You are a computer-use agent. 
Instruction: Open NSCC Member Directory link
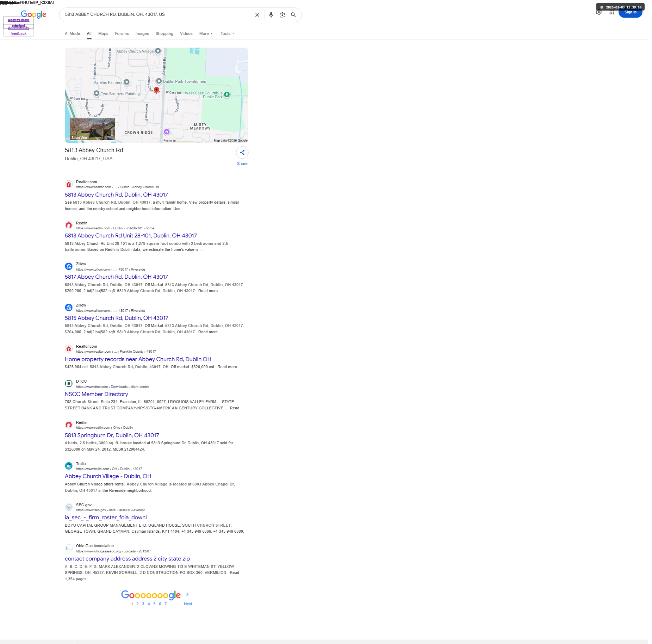click(97, 394)
